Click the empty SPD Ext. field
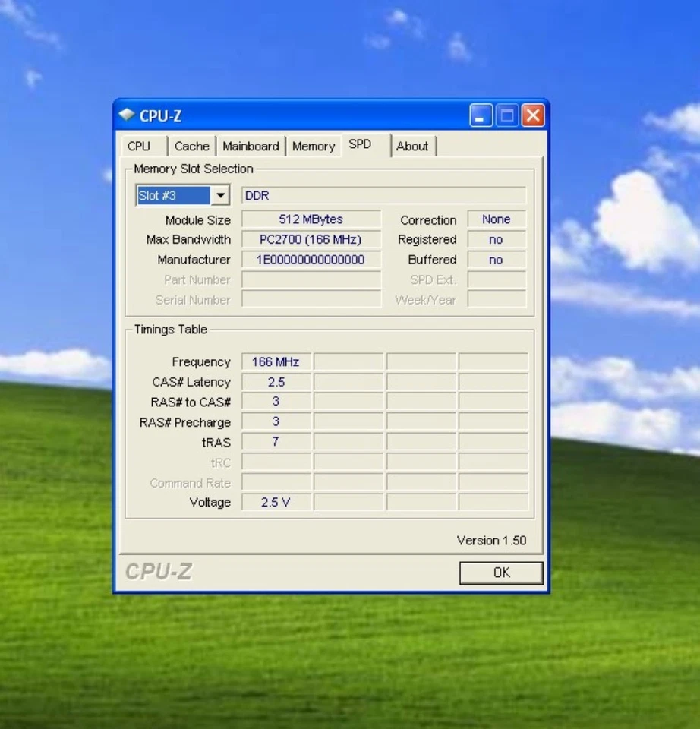 497,280
